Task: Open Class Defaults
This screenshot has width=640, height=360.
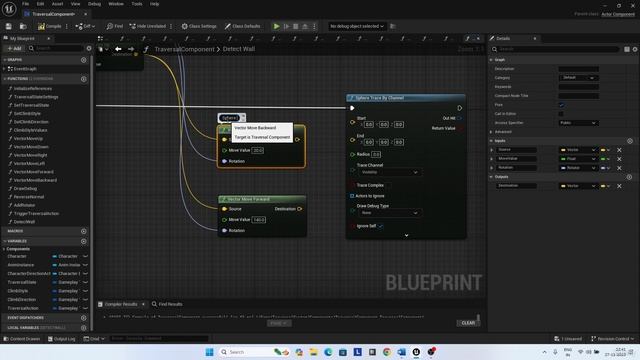Action: 242,26
